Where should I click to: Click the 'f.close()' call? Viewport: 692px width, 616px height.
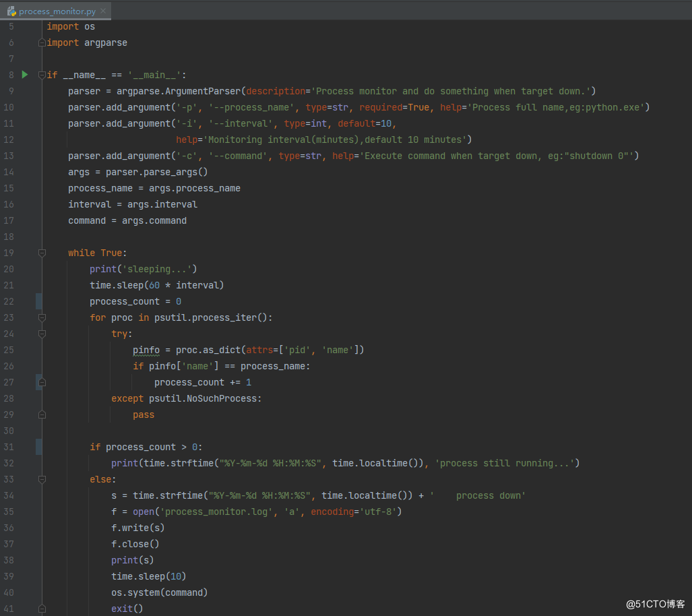click(135, 545)
